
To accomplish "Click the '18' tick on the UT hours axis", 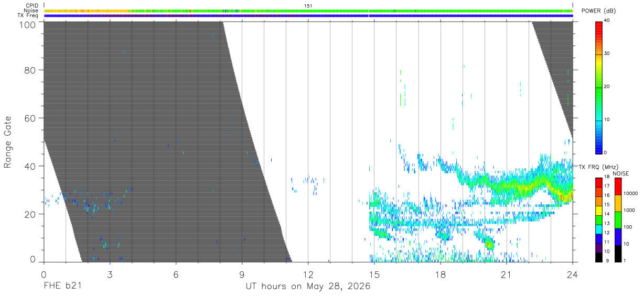I will [441, 275].
